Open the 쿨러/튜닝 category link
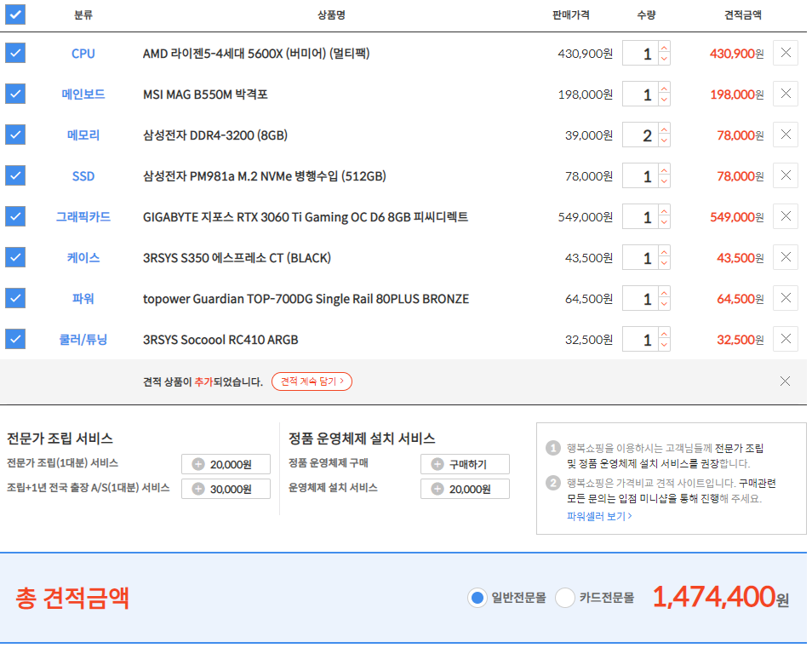812x648 pixels. [83, 340]
